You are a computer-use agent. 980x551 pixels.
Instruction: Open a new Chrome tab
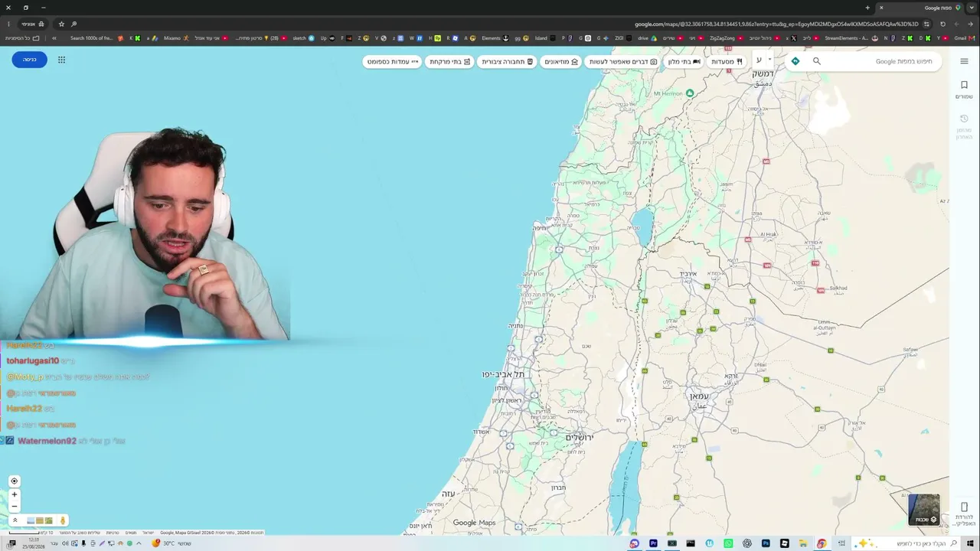coord(867,8)
